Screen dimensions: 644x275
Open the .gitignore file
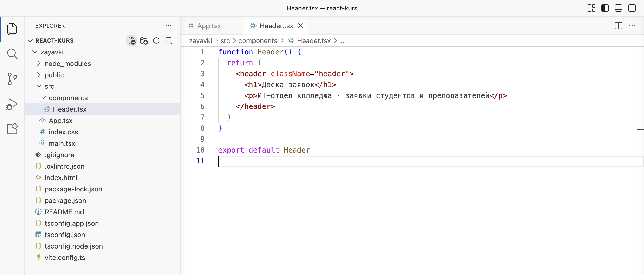[103, 155]
